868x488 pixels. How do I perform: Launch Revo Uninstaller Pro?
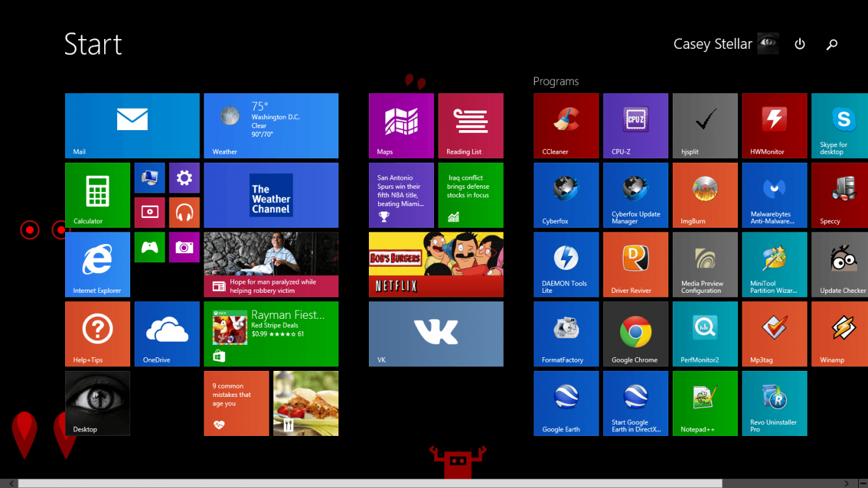(774, 403)
